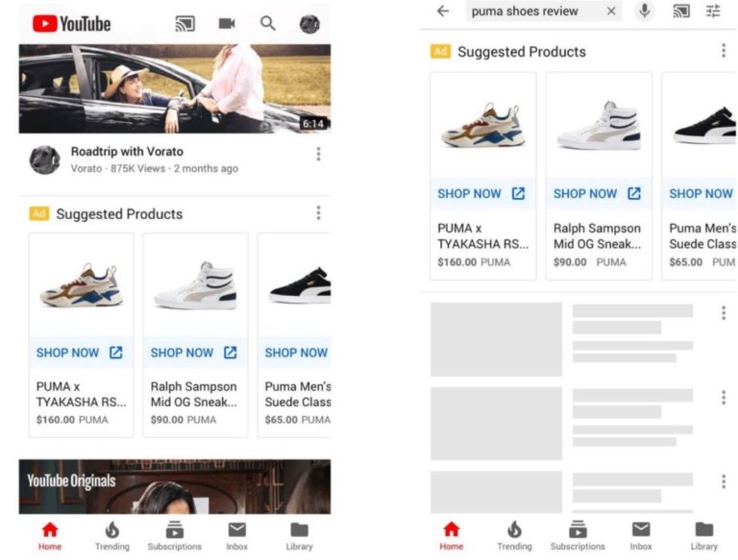Tap Library tab on left screen bottom bar

click(x=300, y=536)
